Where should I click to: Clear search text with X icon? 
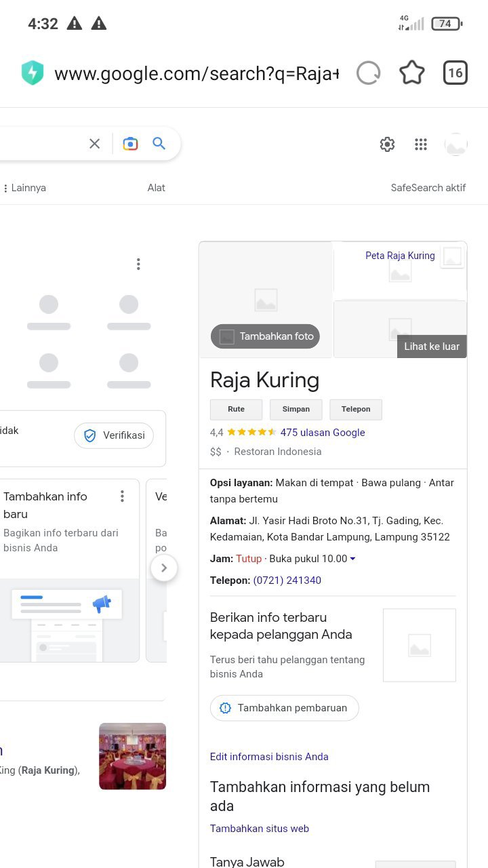pyautogui.click(x=95, y=144)
